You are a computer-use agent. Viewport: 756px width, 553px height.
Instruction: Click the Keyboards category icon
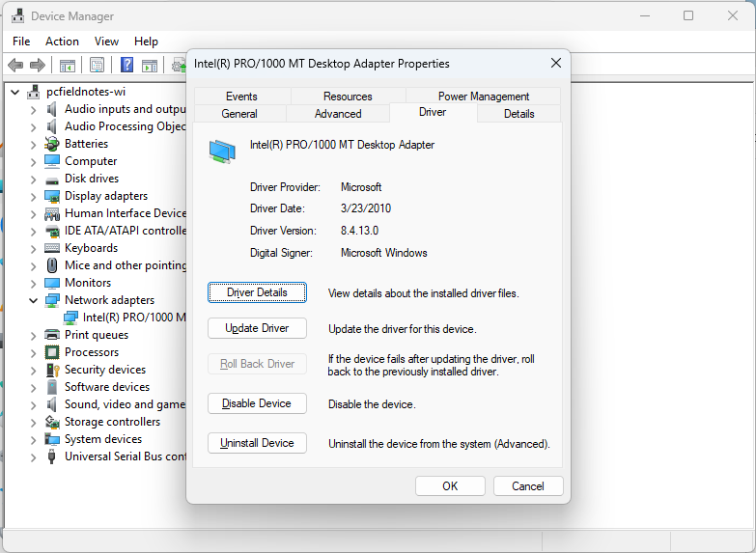pyautogui.click(x=51, y=248)
